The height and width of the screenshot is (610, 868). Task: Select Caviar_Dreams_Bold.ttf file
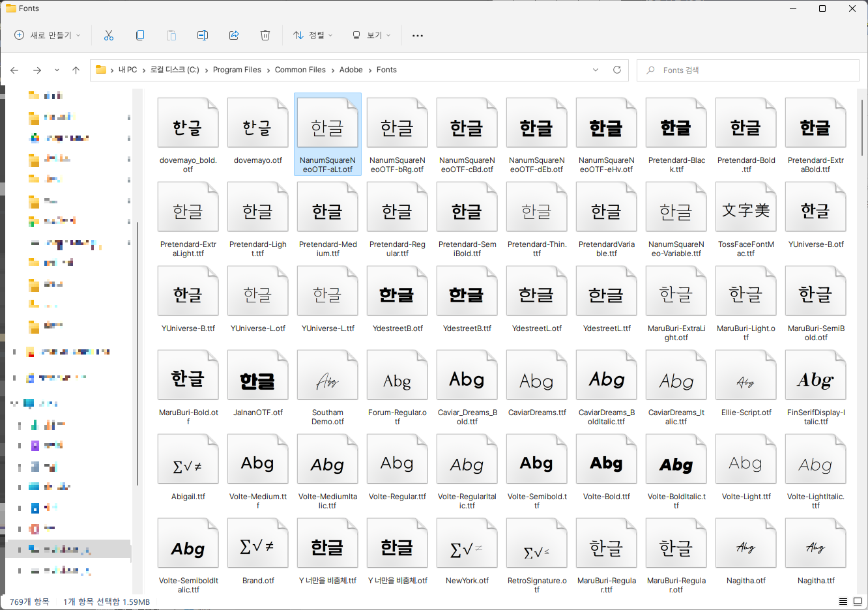(467, 386)
